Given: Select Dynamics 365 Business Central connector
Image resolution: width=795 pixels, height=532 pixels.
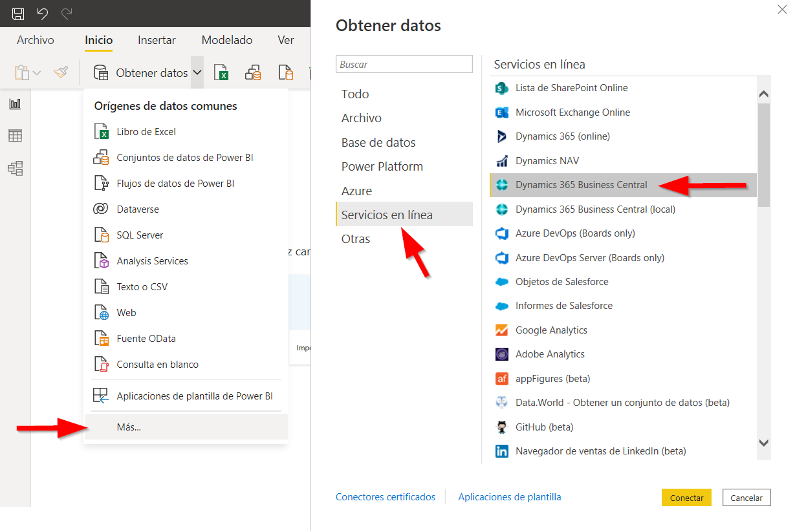Looking at the screenshot, I should (623, 185).
